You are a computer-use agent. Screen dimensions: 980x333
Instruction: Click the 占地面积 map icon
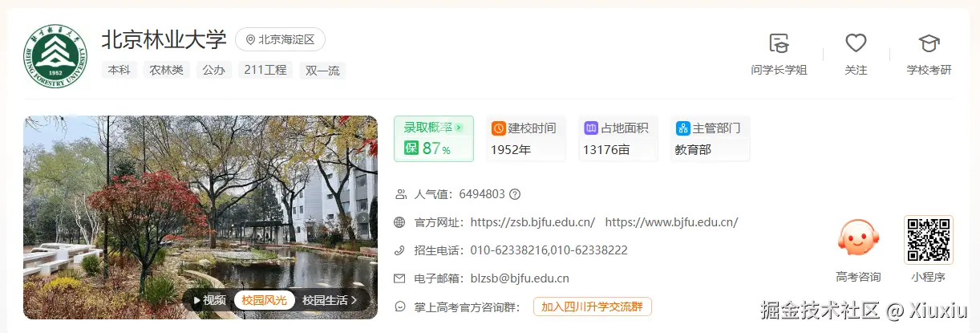591,128
